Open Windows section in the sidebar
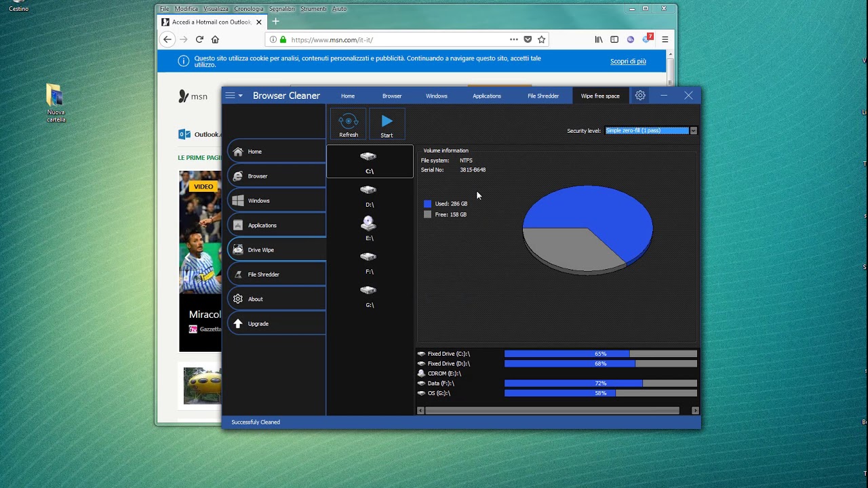Image resolution: width=868 pixels, height=488 pixels. pos(277,201)
